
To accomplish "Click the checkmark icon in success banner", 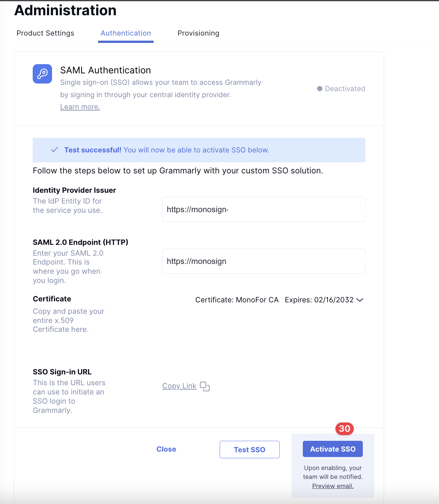I will click(x=55, y=150).
